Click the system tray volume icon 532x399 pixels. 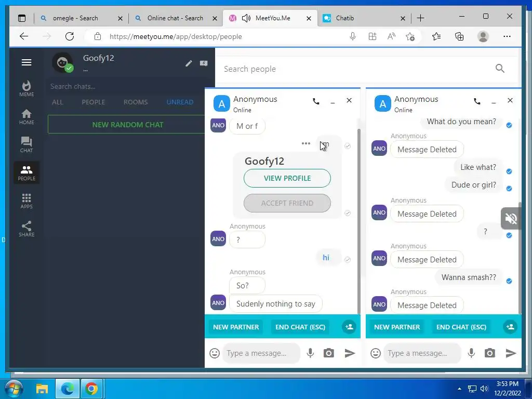tap(484, 389)
